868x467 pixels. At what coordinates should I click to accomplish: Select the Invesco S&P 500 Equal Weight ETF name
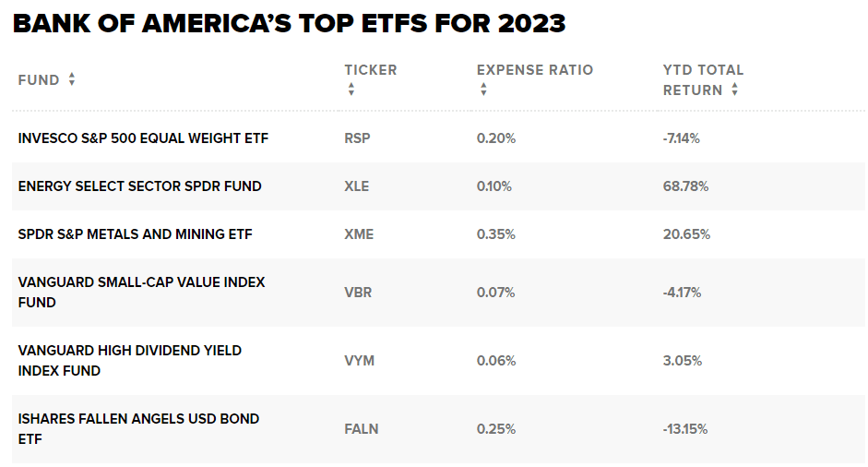point(143,138)
